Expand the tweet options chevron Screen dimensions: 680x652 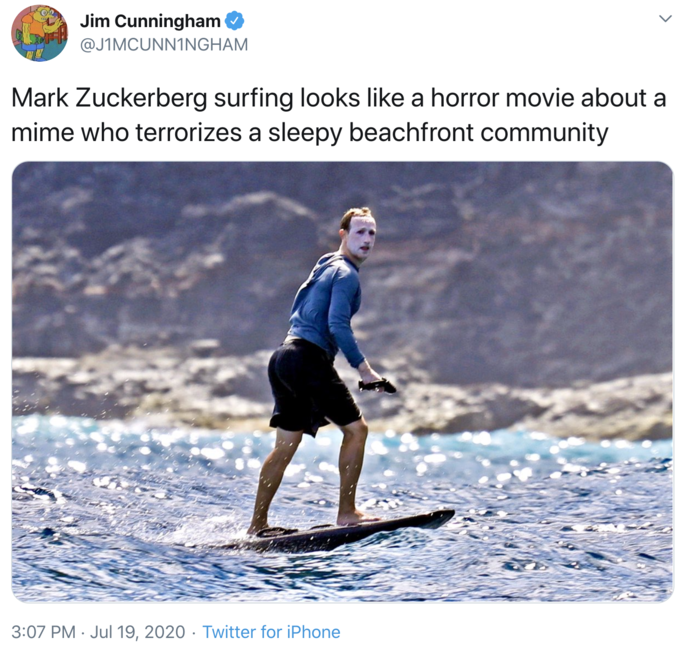click(665, 19)
